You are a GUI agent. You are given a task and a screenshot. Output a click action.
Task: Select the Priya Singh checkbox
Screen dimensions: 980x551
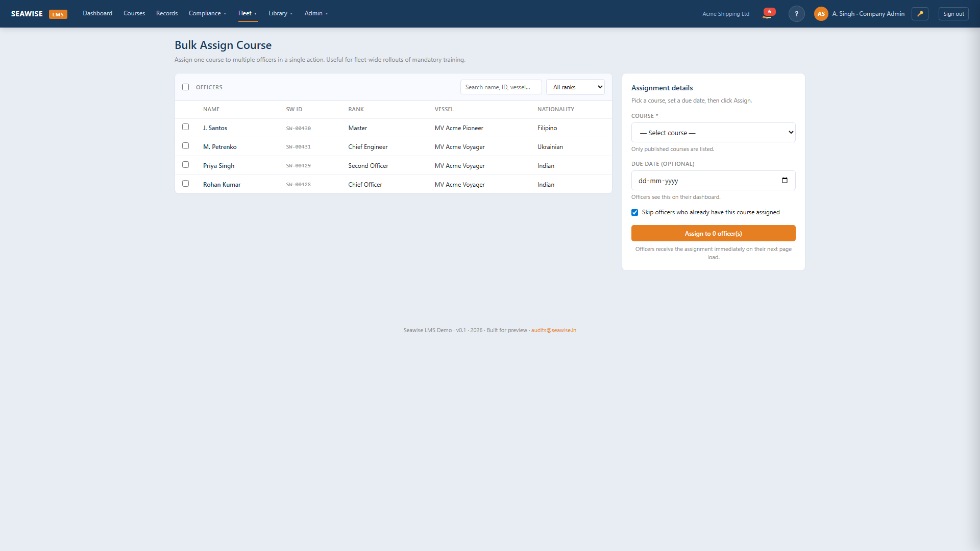point(185,165)
